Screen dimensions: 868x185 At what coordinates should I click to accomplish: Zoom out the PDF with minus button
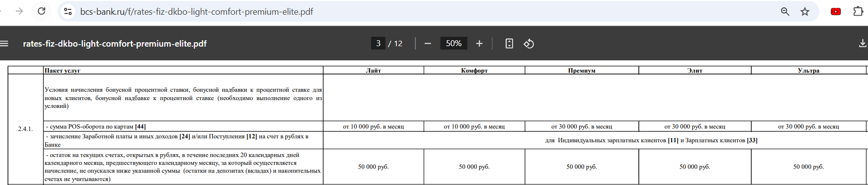click(x=428, y=44)
